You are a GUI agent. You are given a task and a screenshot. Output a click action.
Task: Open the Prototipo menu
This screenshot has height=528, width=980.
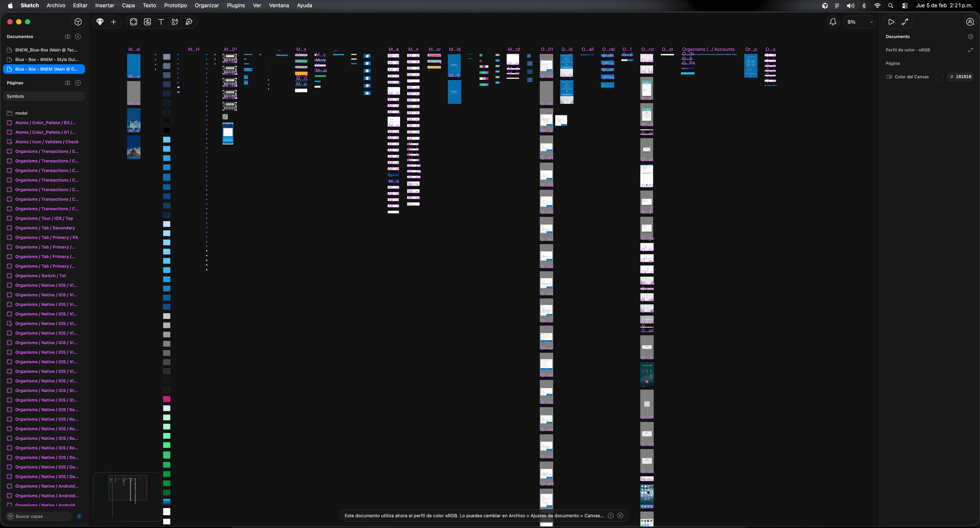pyautogui.click(x=175, y=5)
